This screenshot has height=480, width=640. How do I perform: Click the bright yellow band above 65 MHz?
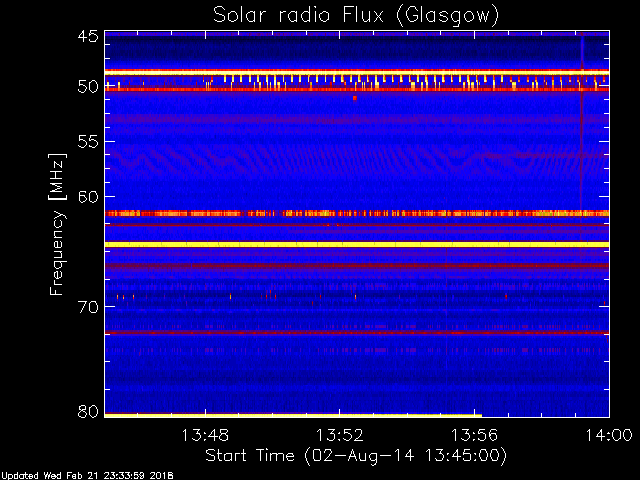coord(357,244)
